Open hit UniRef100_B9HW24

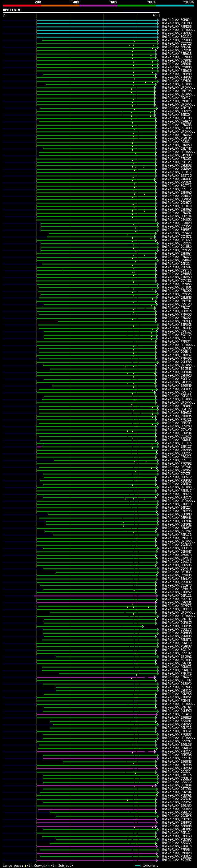coord(177,20)
